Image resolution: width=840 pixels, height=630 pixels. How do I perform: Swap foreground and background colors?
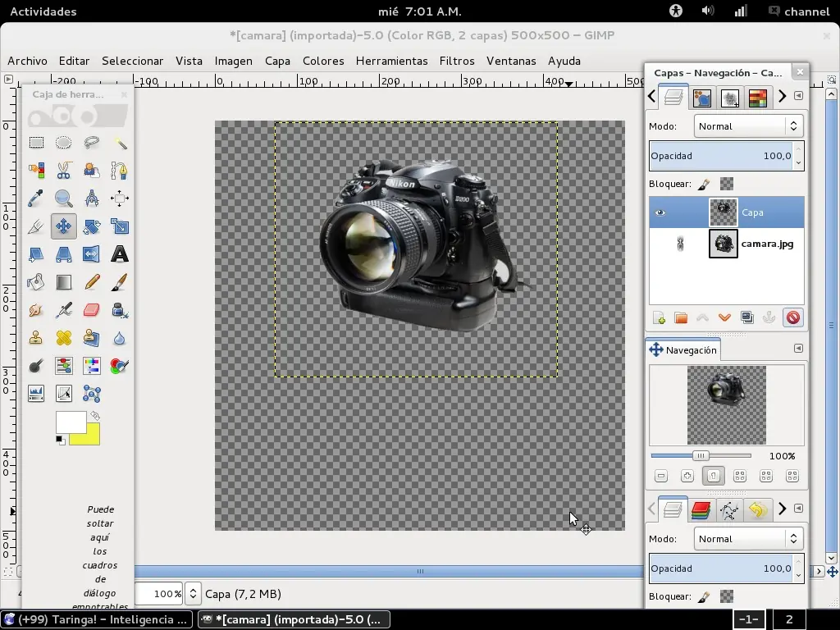tap(95, 416)
